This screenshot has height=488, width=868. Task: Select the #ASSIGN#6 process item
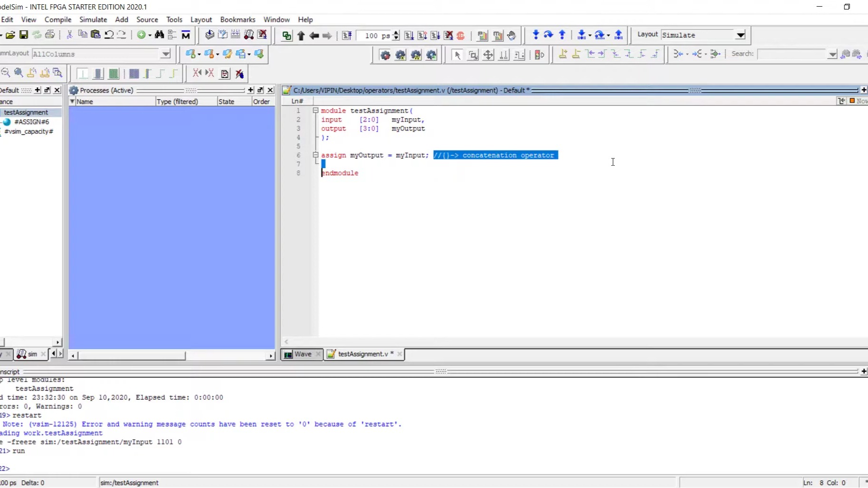point(32,122)
